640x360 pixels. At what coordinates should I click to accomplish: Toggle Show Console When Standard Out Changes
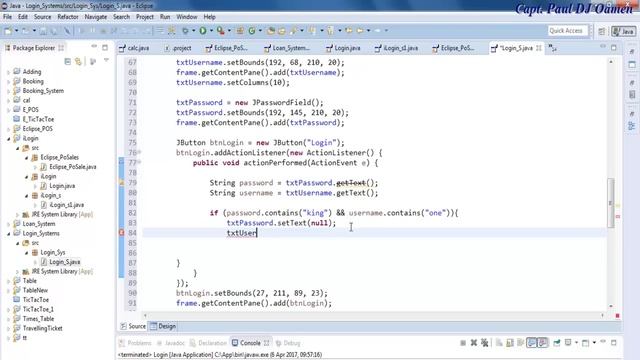(532, 343)
